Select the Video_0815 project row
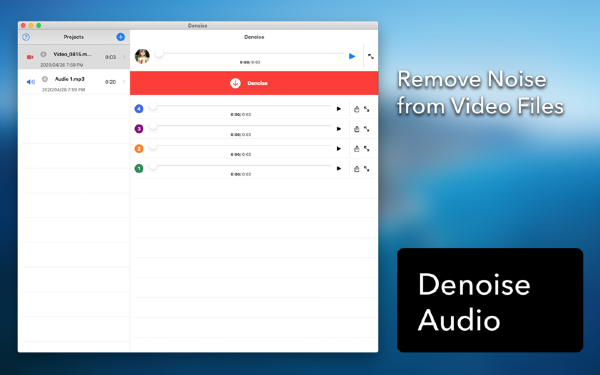 (x=74, y=57)
